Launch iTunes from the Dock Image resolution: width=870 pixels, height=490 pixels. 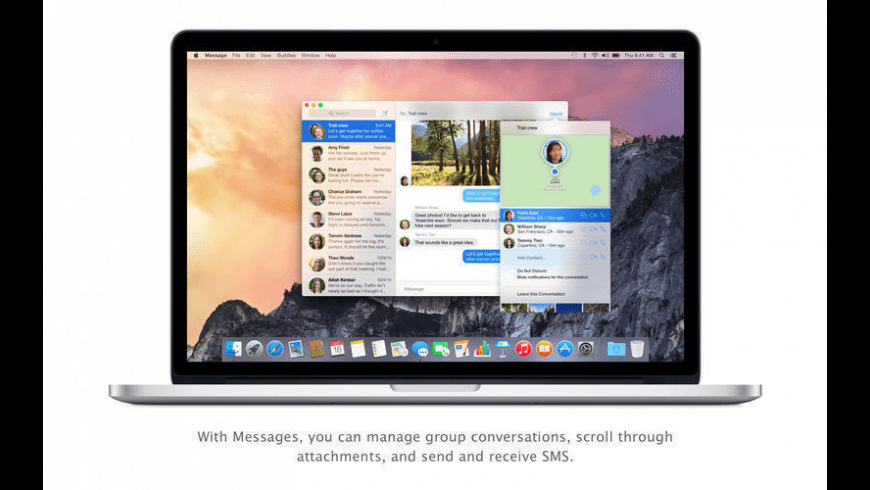click(523, 348)
